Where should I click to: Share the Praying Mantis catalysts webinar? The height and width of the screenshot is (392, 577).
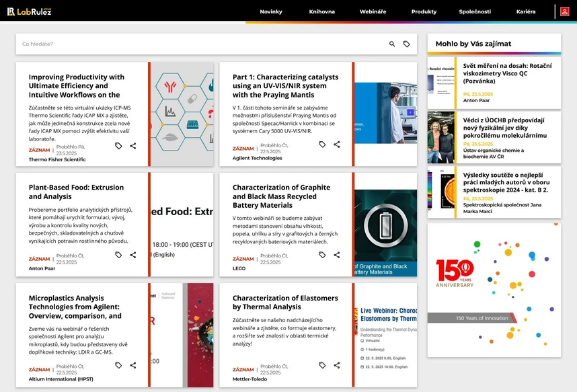tap(337, 145)
